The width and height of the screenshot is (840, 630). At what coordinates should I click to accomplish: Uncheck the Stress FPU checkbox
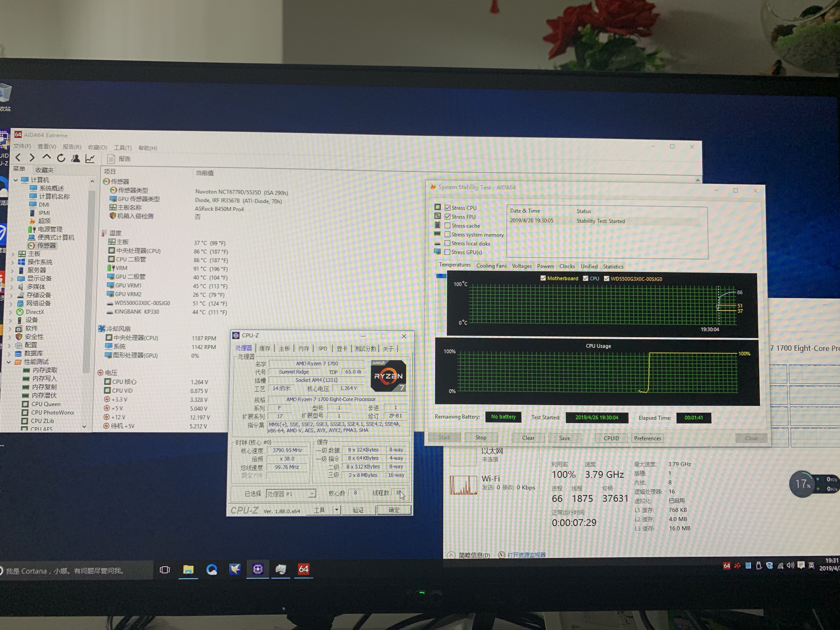coord(448,216)
